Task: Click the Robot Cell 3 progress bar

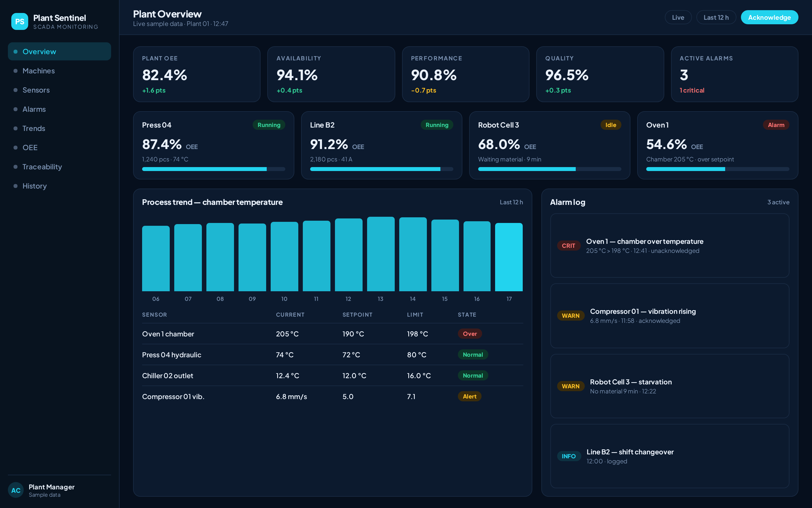Action: click(550, 169)
